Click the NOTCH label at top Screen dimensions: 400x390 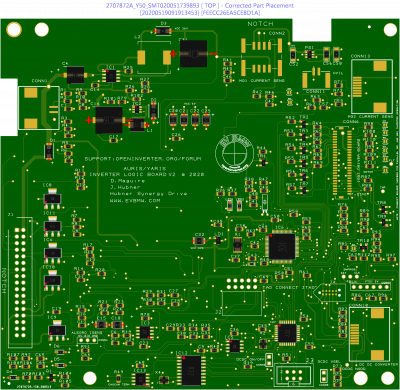tap(260, 24)
